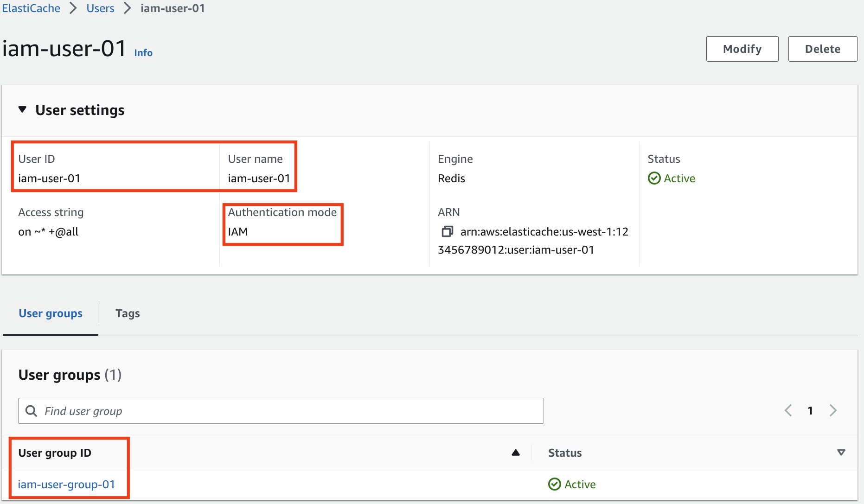This screenshot has height=504, width=864.
Task: Select page 1 in the pagination control
Action: [x=810, y=410]
